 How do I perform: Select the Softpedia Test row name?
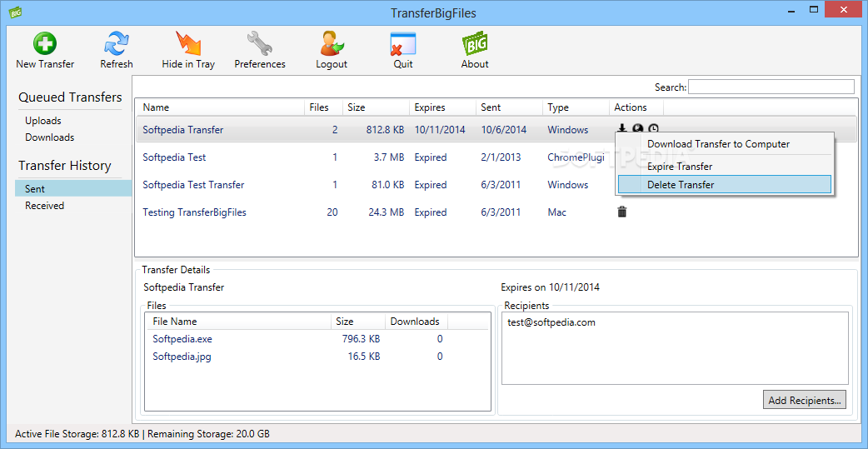[174, 157]
